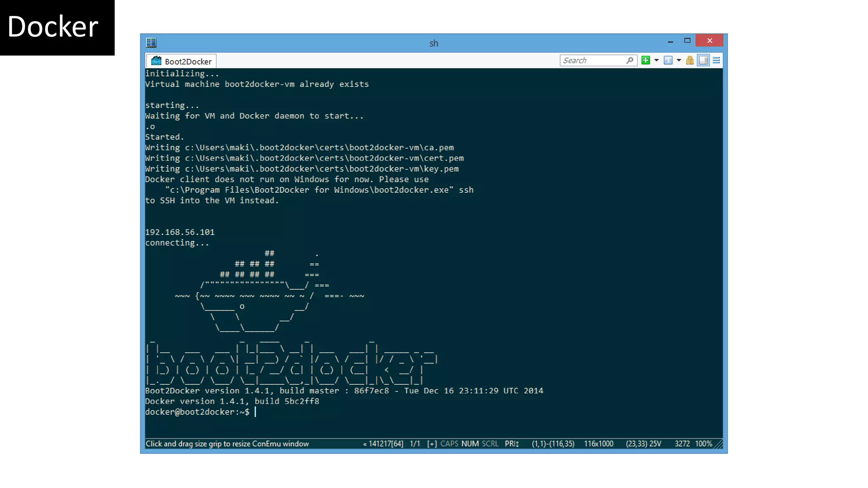Click 'Docker client does not run on Windows' line
This screenshot has width=868, height=488.
pyautogui.click(x=287, y=179)
